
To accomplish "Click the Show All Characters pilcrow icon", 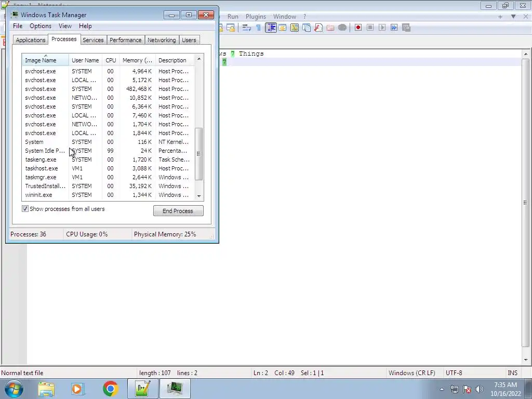I will pyautogui.click(x=259, y=28).
